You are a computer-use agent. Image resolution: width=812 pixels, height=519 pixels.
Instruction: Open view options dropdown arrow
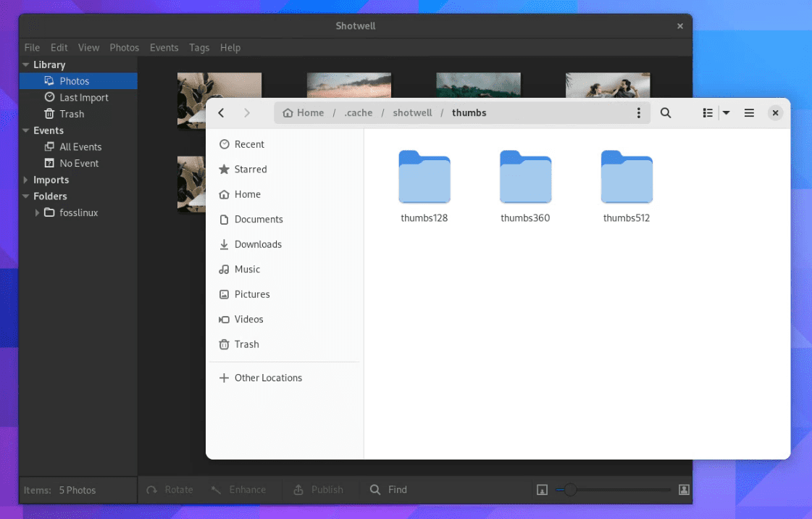pos(726,113)
